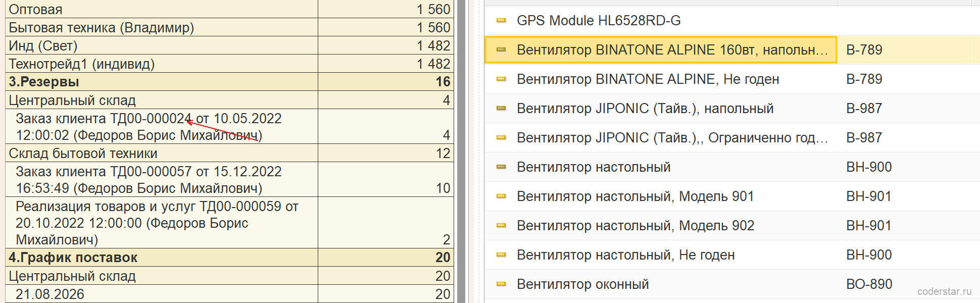Screen dimensions: 980x303
Task: Click Инд (Свет) price row
Action: 229,45
